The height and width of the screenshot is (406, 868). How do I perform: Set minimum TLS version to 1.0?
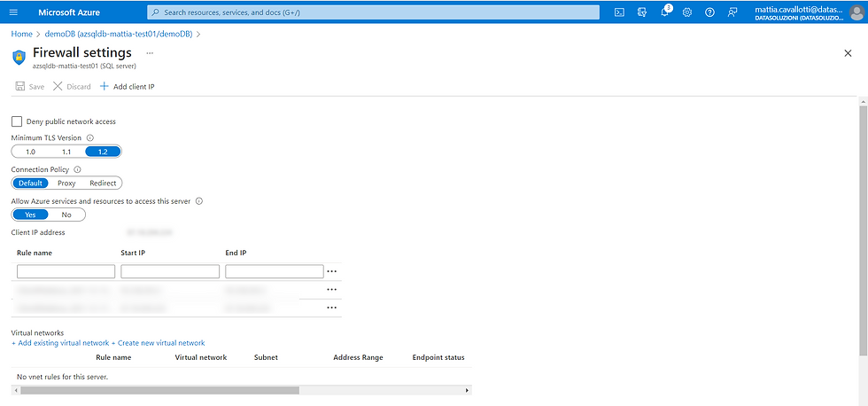[x=30, y=152]
